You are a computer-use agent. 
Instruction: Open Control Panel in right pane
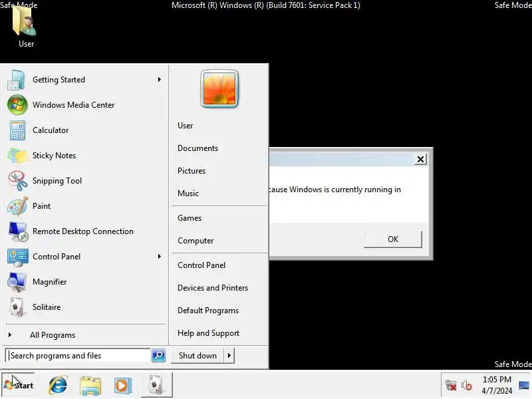click(201, 265)
